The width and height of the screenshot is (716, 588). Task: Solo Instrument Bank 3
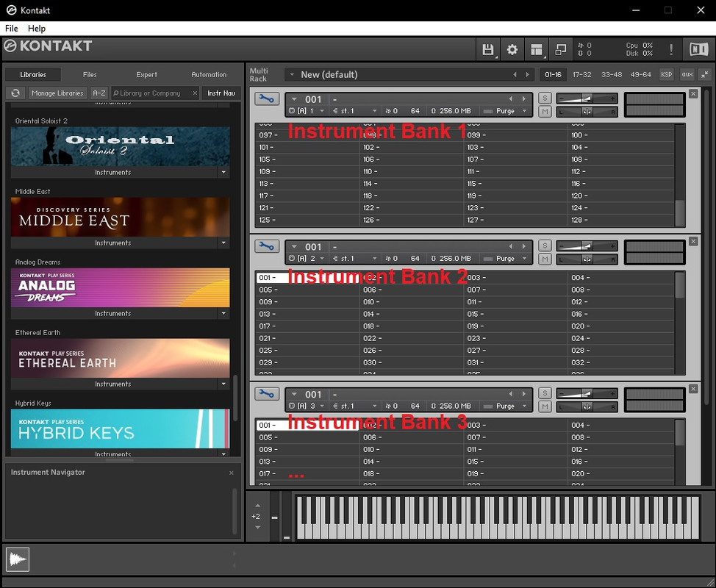(x=545, y=392)
